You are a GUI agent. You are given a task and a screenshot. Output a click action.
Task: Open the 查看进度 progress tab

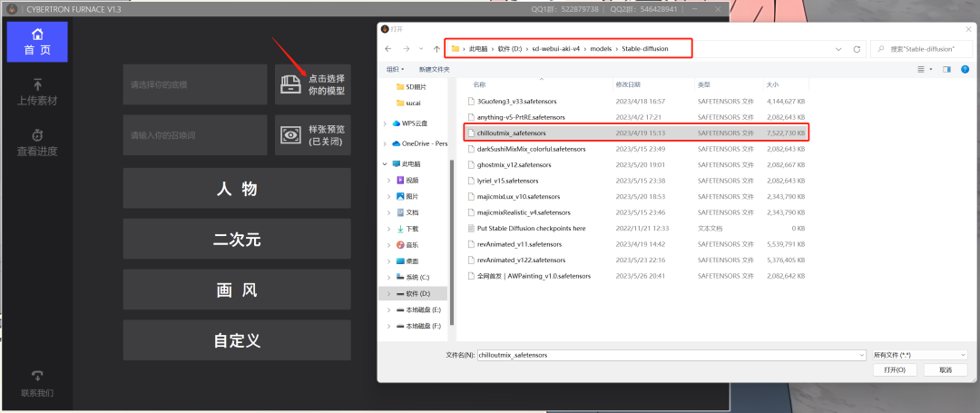(x=37, y=143)
